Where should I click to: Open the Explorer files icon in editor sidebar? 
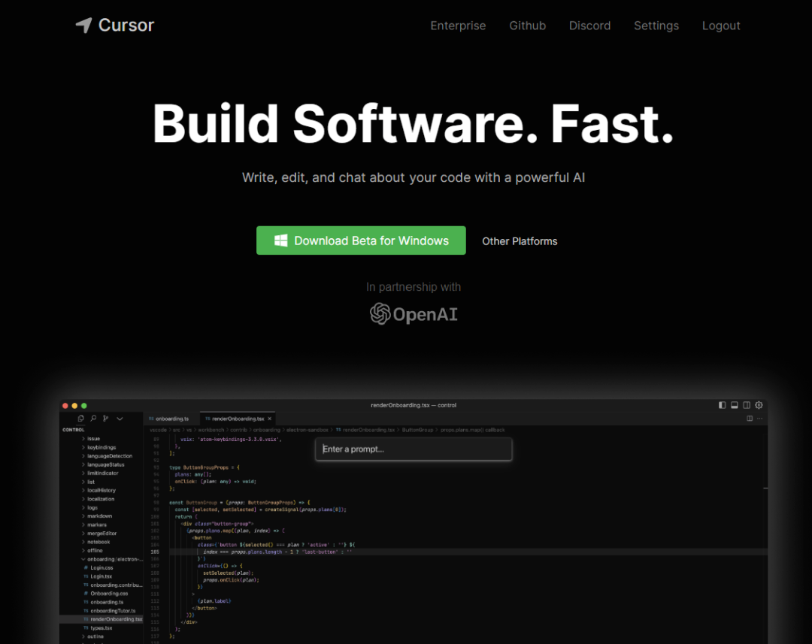point(80,419)
